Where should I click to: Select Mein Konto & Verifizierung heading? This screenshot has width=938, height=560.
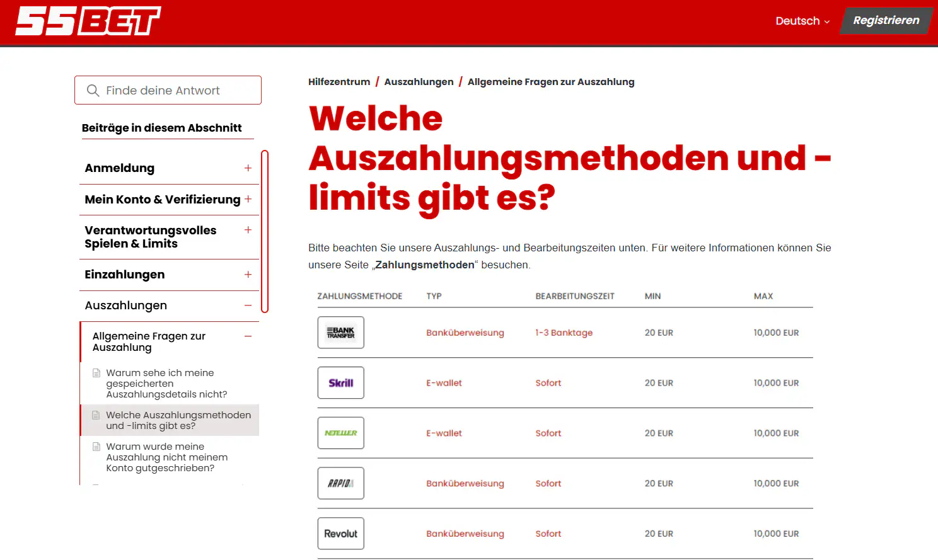click(163, 200)
